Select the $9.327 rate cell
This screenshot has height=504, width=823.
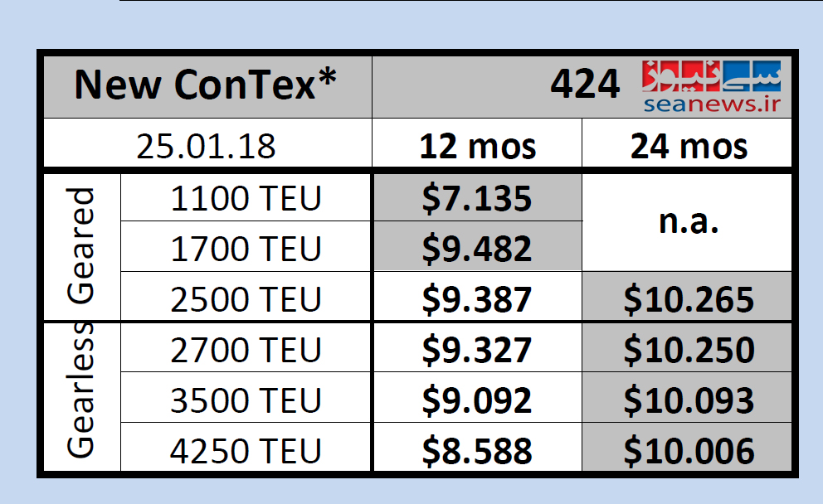(476, 350)
